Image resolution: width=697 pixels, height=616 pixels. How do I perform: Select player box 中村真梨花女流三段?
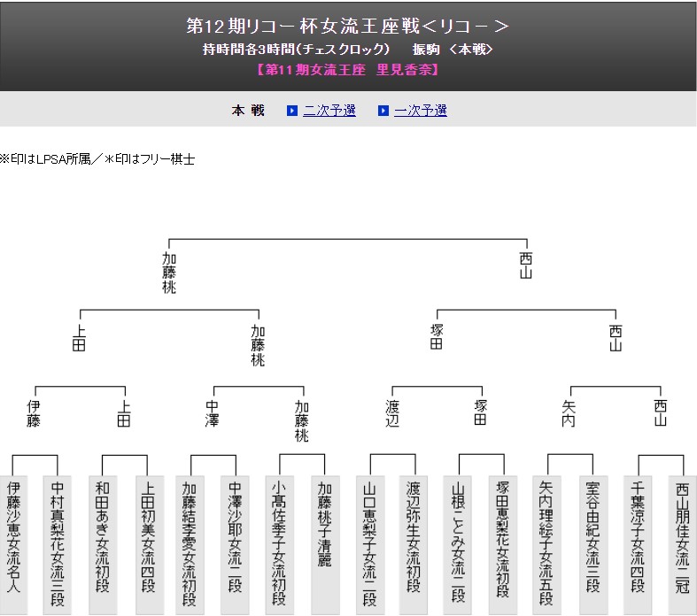coord(58,545)
